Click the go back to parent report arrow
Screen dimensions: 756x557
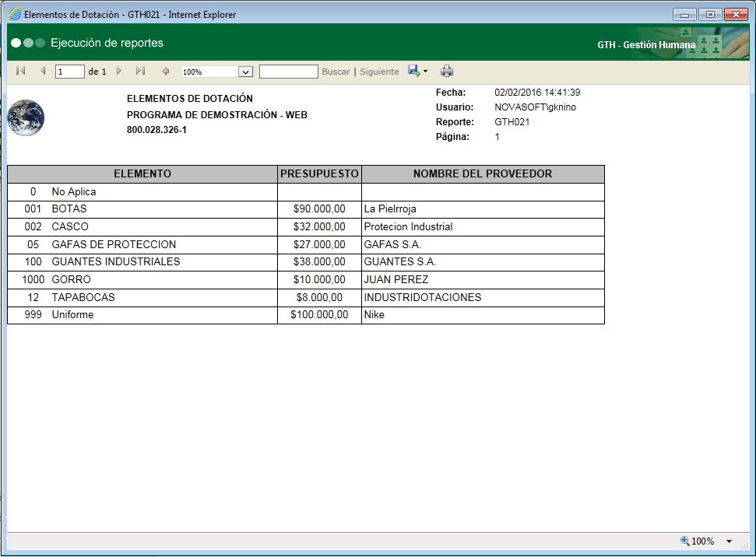click(165, 71)
